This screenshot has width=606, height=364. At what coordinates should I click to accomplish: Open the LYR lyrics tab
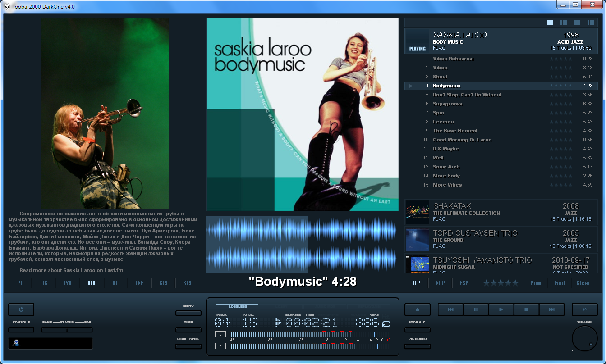tap(67, 283)
